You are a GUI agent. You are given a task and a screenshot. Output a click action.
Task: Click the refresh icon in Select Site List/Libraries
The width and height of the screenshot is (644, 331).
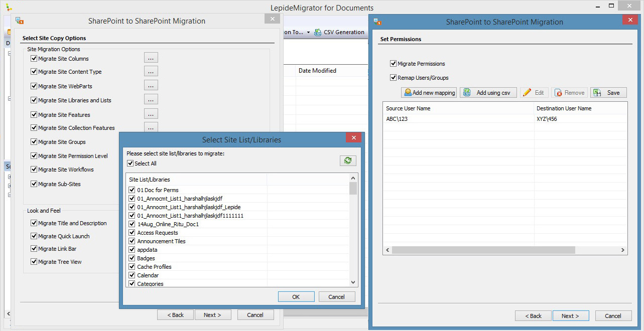pos(348,160)
